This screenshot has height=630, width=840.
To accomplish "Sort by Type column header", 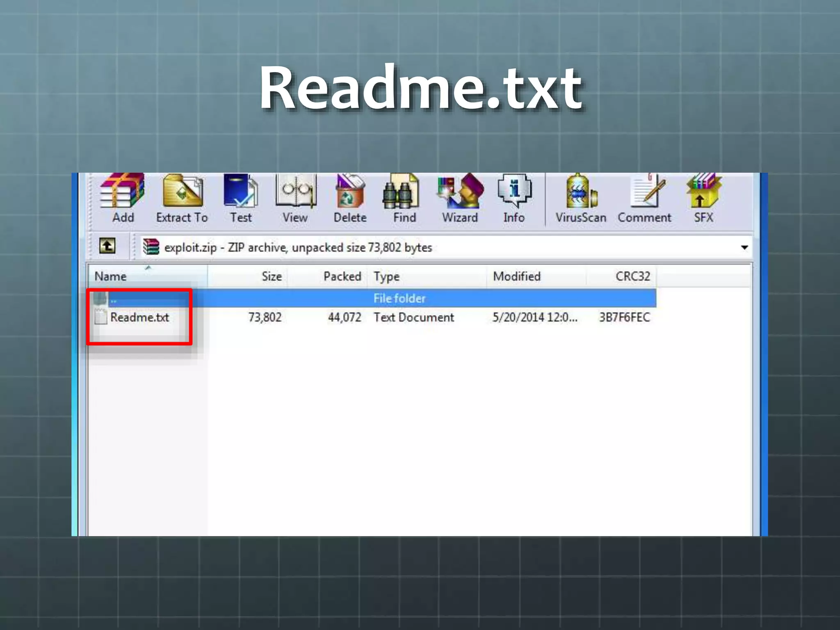I will pos(427,276).
